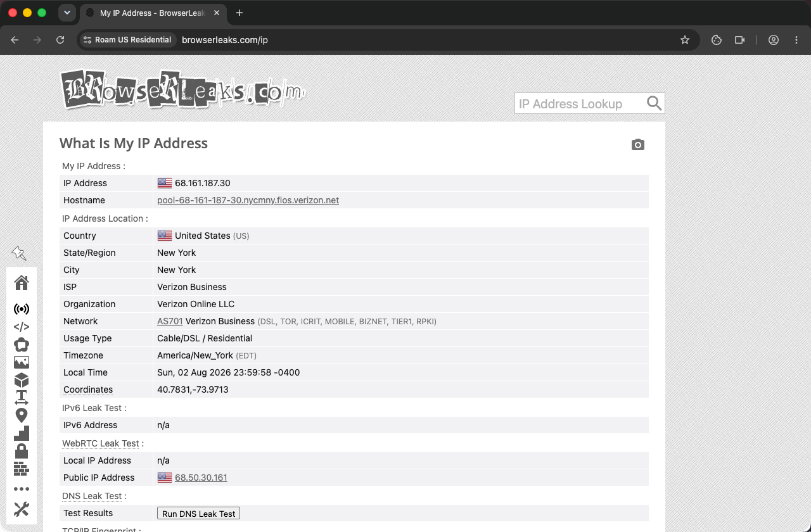Click the Cable/DSL / Residential usage value

pos(205,338)
